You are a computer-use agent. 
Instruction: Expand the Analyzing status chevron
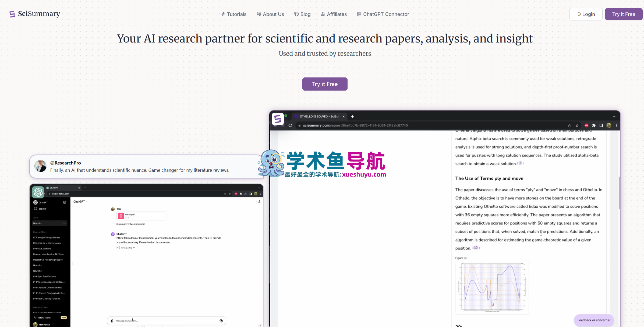click(x=134, y=248)
